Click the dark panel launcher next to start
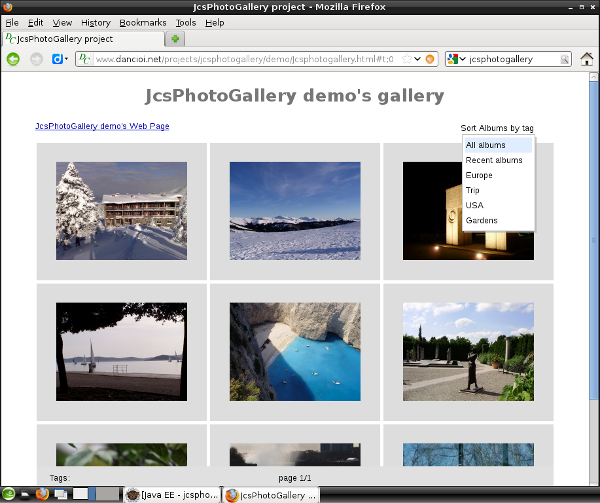The width and height of the screenshot is (600, 503). click(x=25, y=495)
